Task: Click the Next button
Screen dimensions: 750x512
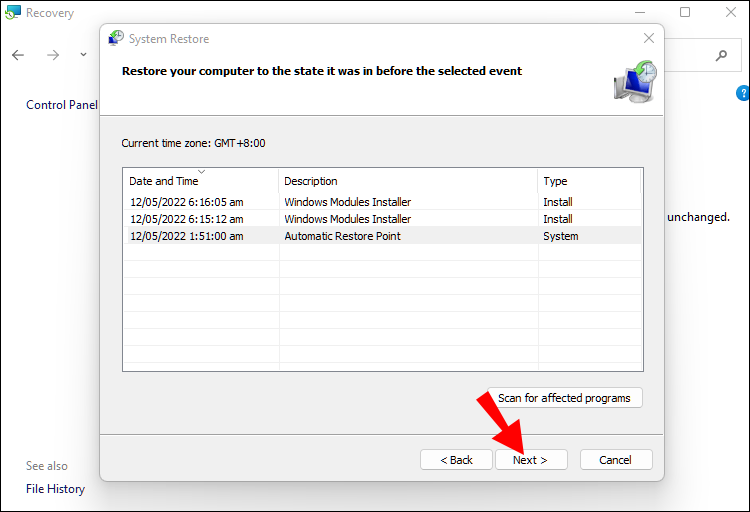Action: tap(531, 460)
